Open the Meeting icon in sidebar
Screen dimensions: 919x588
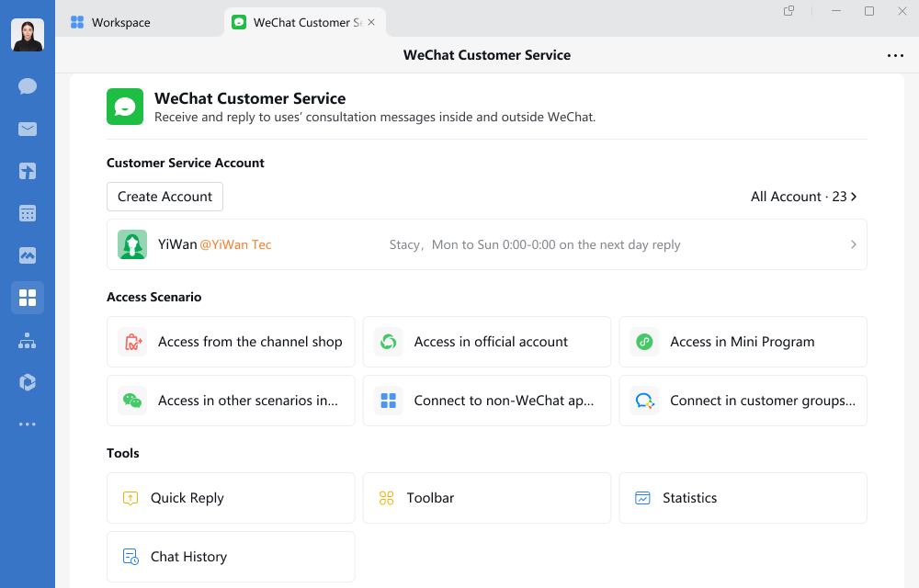28,255
